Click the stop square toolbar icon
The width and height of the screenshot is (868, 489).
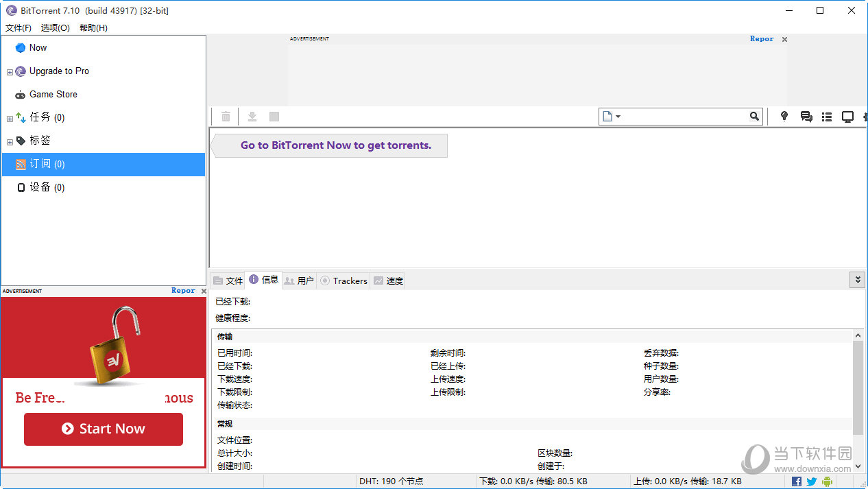274,117
